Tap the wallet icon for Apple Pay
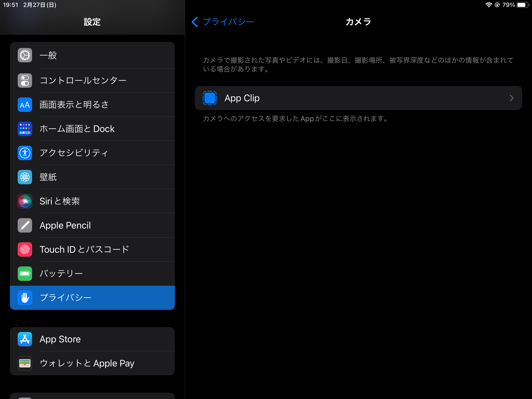This screenshot has width=532, height=399. tap(25, 363)
